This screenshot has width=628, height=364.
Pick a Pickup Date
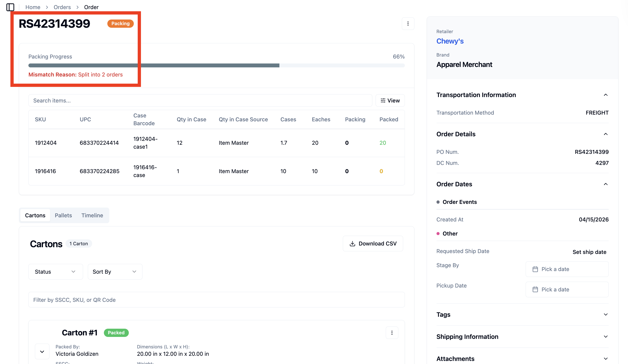pyautogui.click(x=567, y=289)
